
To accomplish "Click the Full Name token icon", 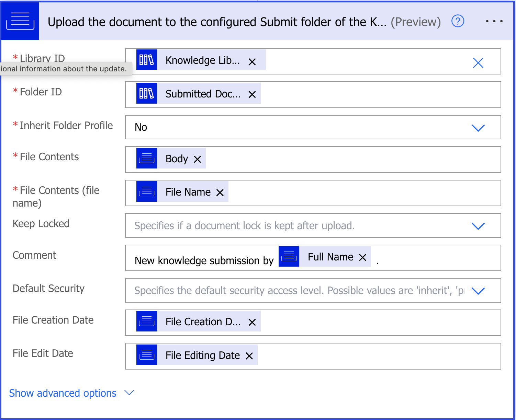I will [289, 256].
